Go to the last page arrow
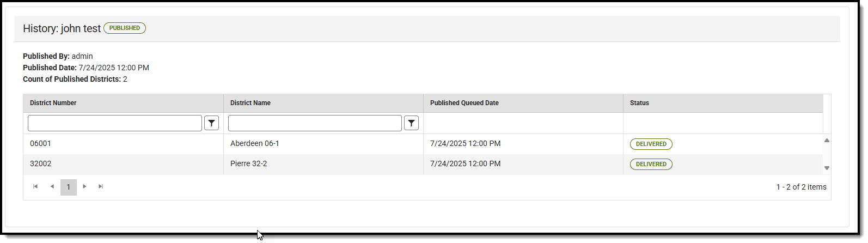Screen dimensions: 868x243 click(101, 187)
